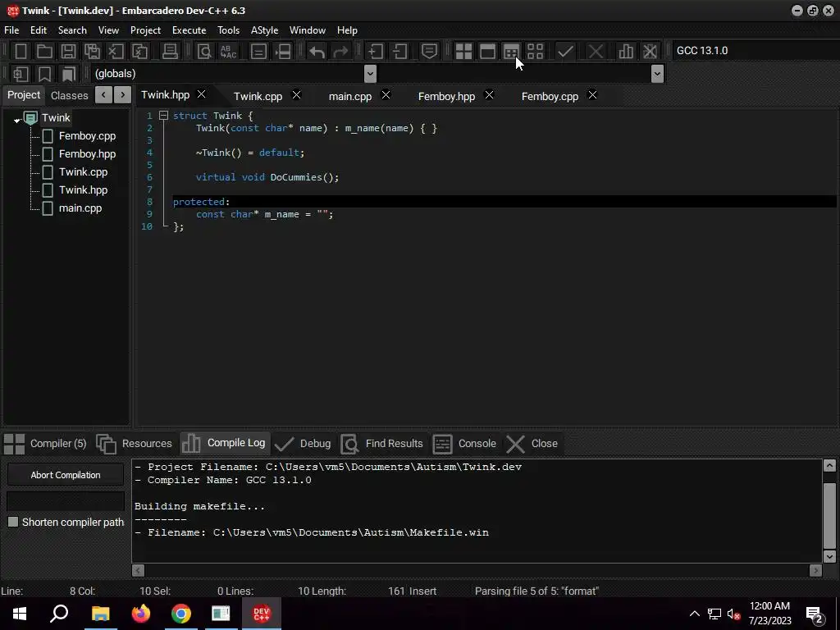Click the Close file toolbar icon
The width and height of the screenshot is (840, 630).
[x=116, y=52]
